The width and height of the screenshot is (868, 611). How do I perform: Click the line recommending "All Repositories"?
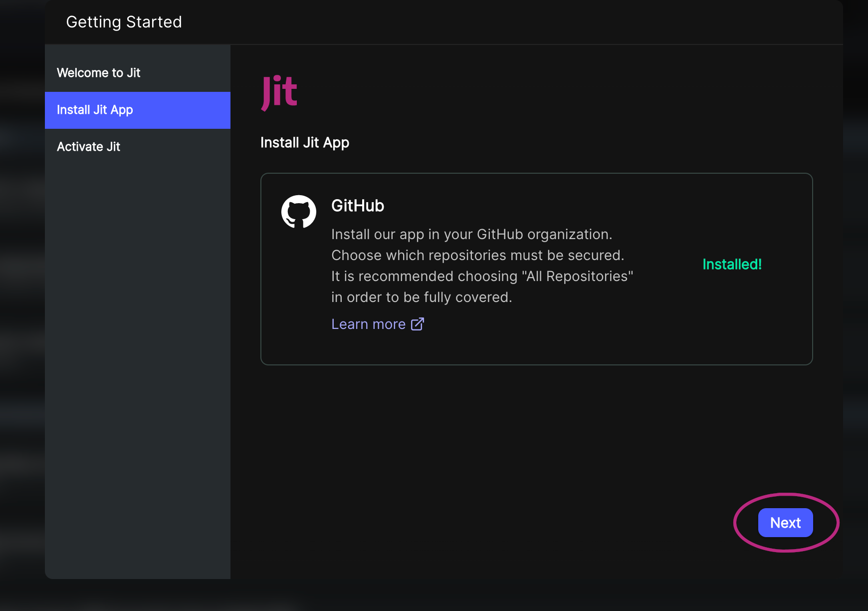(x=482, y=276)
